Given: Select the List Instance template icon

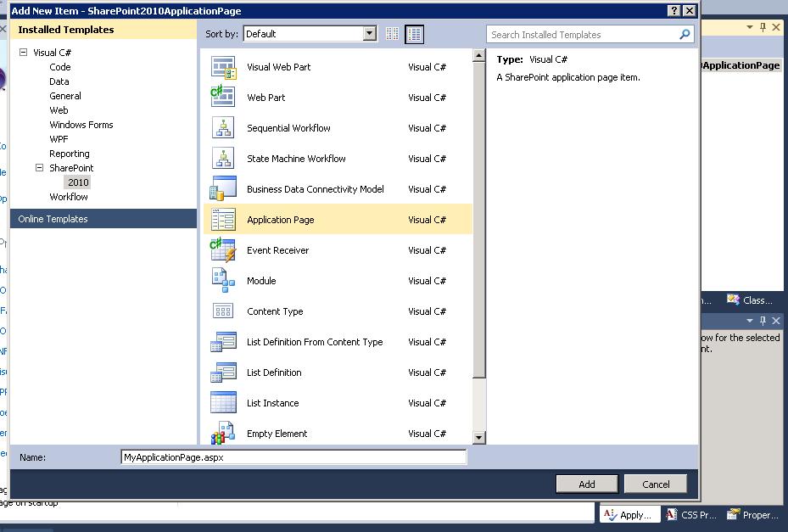Looking at the screenshot, I should (x=225, y=402).
